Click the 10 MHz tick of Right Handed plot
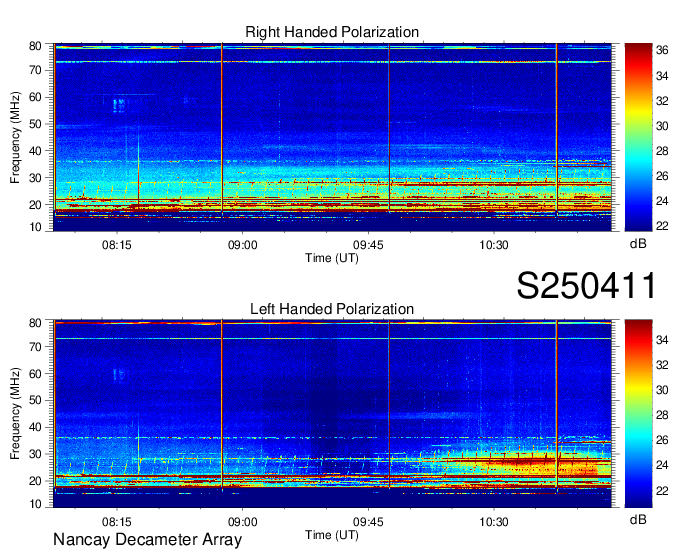The image size is (680, 552). pyautogui.click(x=35, y=227)
